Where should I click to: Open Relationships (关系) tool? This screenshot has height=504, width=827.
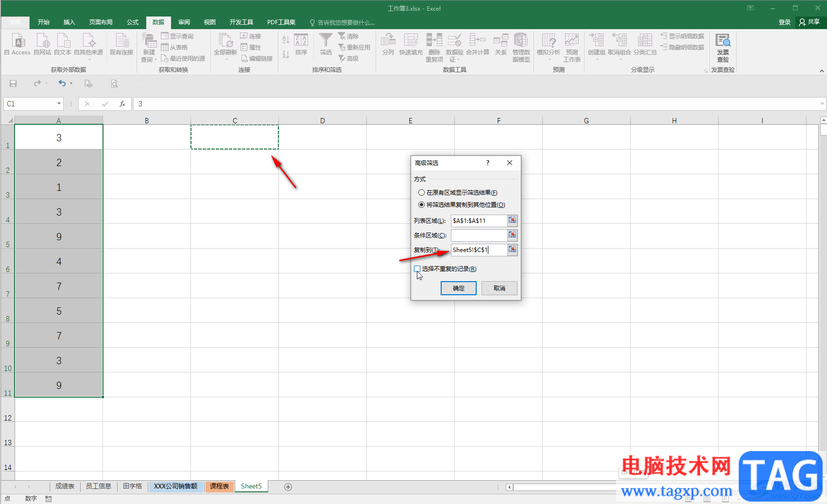[x=500, y=44]
